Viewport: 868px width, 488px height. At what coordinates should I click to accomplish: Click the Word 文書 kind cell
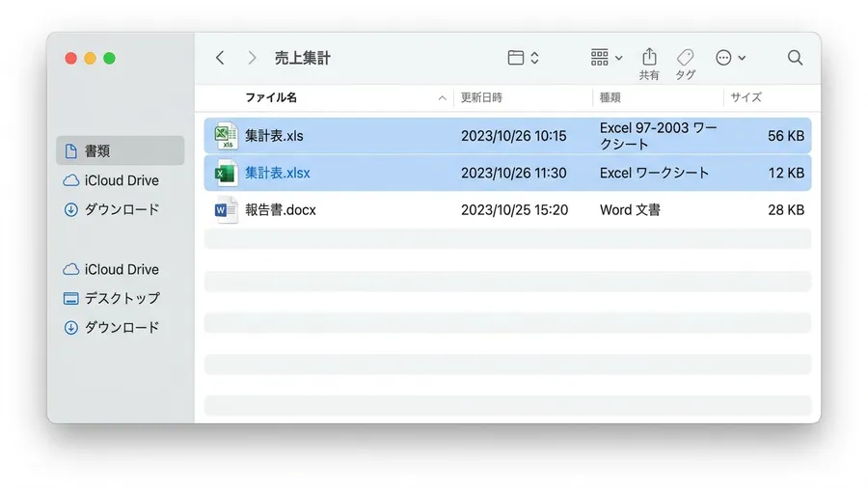tap(630, 209)
